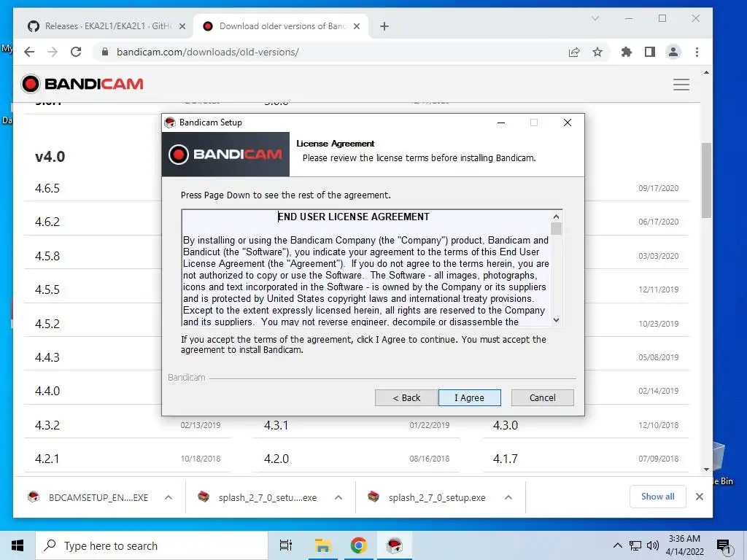747x560 pixels.
Task: Open Chrome profile avatar
Action: pyautogui.click(x=673, y=52)
